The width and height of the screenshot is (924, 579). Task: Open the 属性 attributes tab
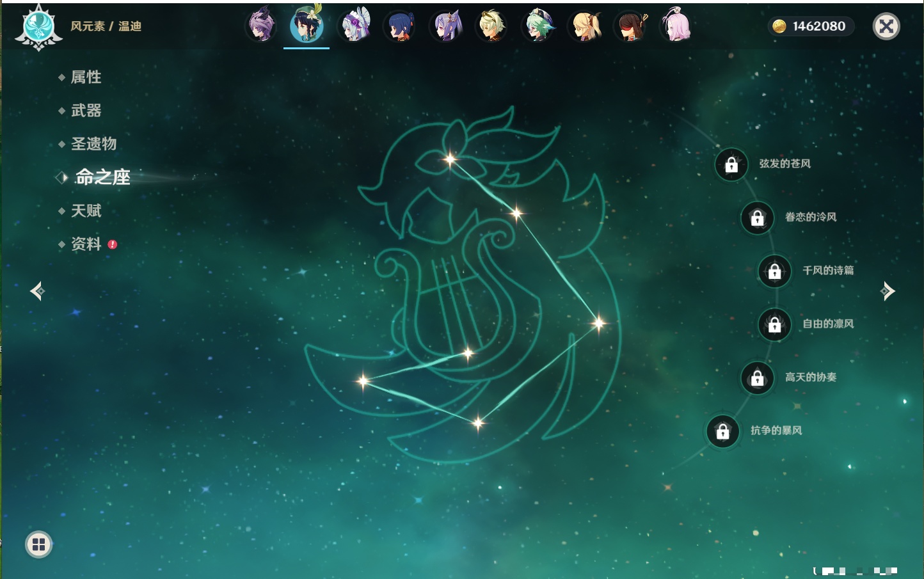pyautogui.click(x=86, y=77)
